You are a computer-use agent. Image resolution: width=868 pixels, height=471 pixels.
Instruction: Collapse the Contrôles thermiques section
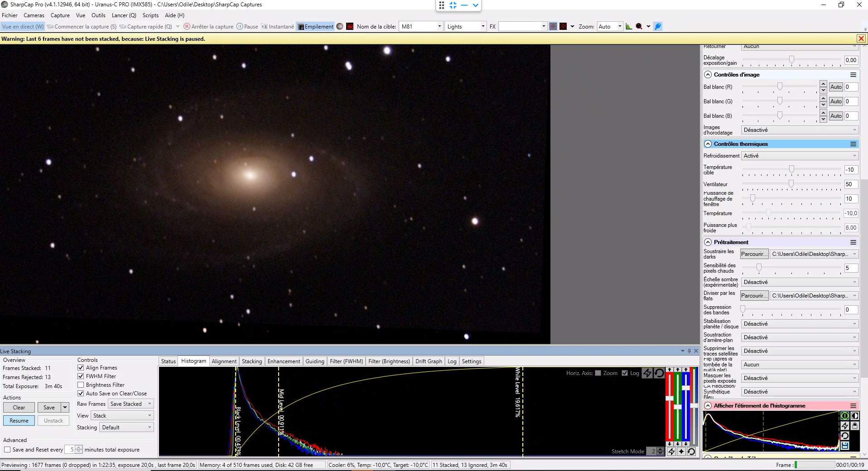click(708, 144)
